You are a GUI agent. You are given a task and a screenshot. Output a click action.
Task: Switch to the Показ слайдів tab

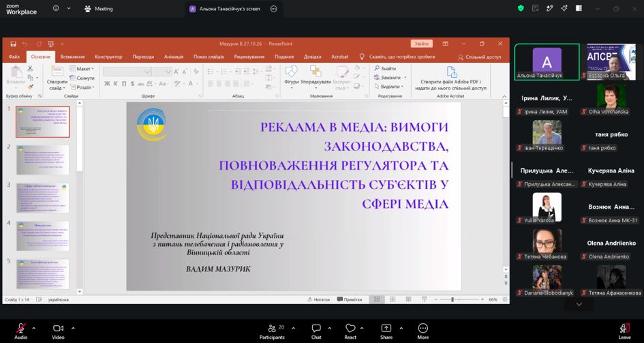(209, 57)
